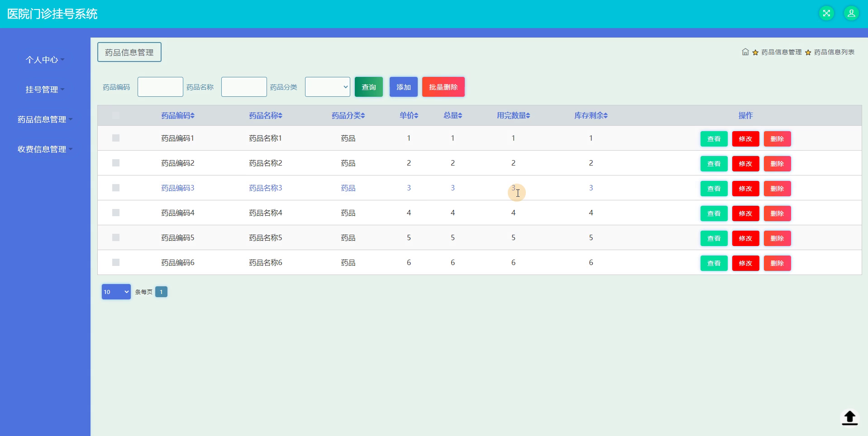Open the user profile icon in header
Image resolution: width=868 pixels, height=436 pixels.
851,13
